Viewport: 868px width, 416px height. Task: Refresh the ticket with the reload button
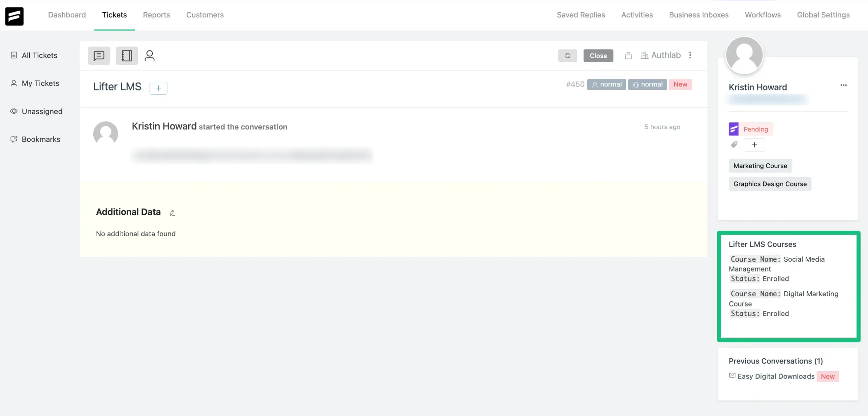[568, 56]
